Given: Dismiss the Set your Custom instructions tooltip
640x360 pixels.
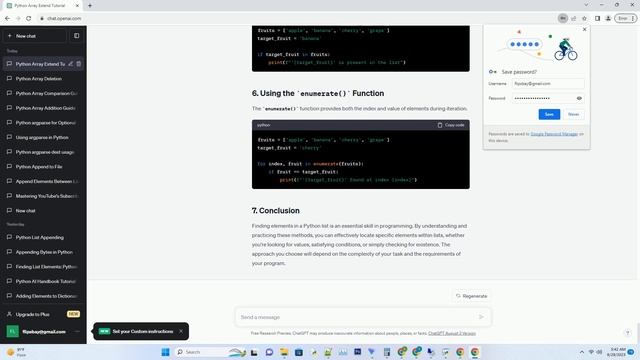Looking at the screenshot, I should (x=181, y=331).
